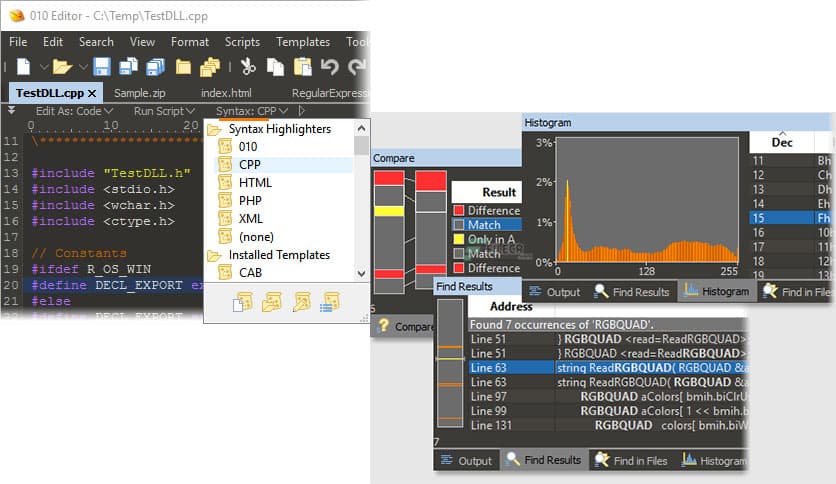
Task: Click the Close File folder icon
Action: 183,67
